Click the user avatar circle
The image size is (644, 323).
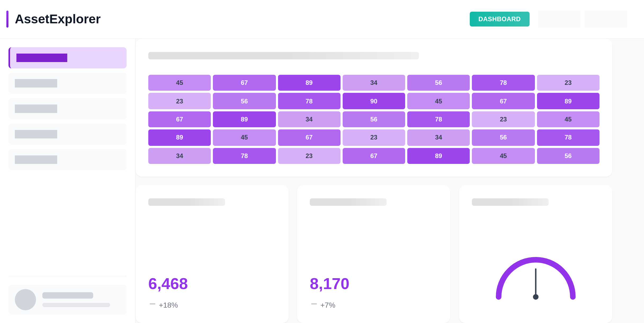25,300
